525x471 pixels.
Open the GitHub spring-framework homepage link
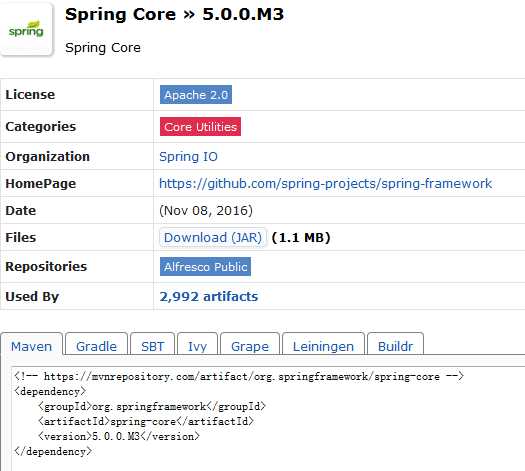click(x=325, y=183)
